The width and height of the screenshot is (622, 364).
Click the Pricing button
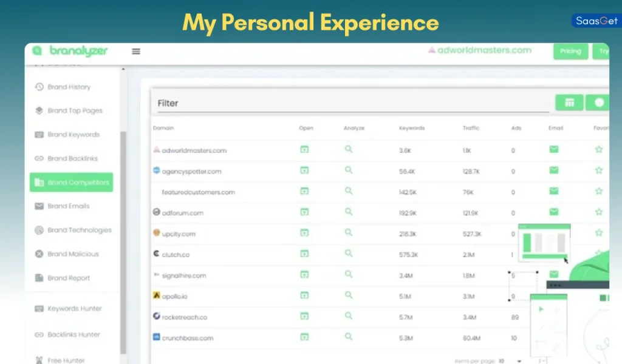click(x=570, y=51)
